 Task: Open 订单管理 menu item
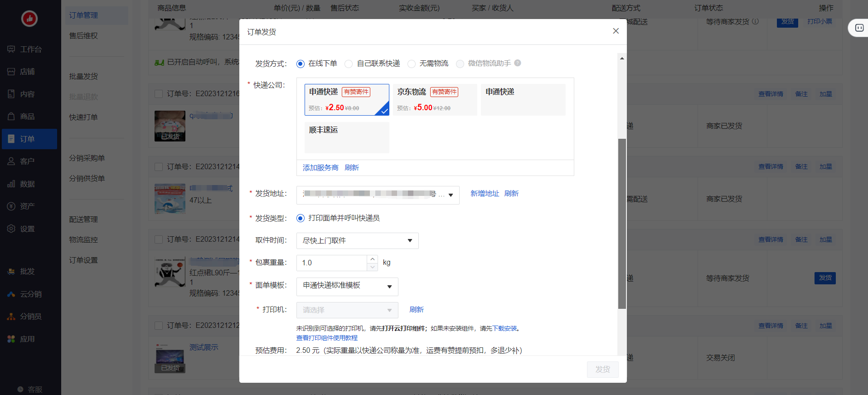pos(83,15)
